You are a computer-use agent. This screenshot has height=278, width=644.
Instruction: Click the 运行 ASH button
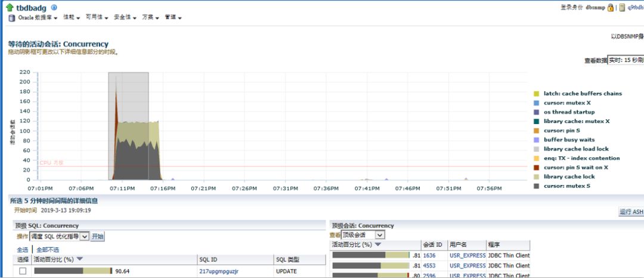click(631, 212)
